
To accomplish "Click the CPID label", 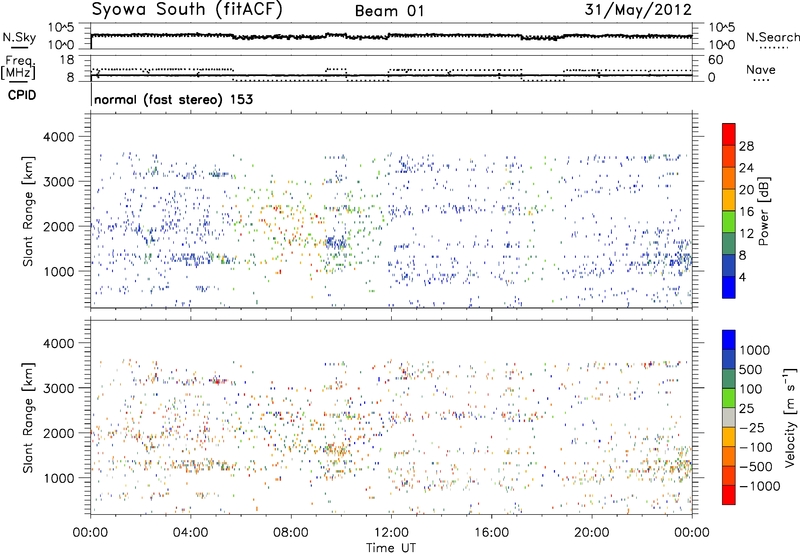I will click(x=22, y=95).
